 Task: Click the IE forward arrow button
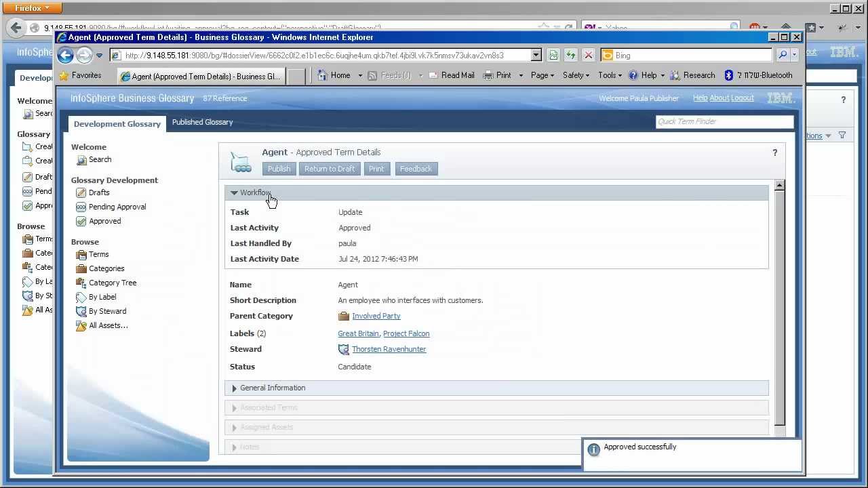click(x=84, y=56)
